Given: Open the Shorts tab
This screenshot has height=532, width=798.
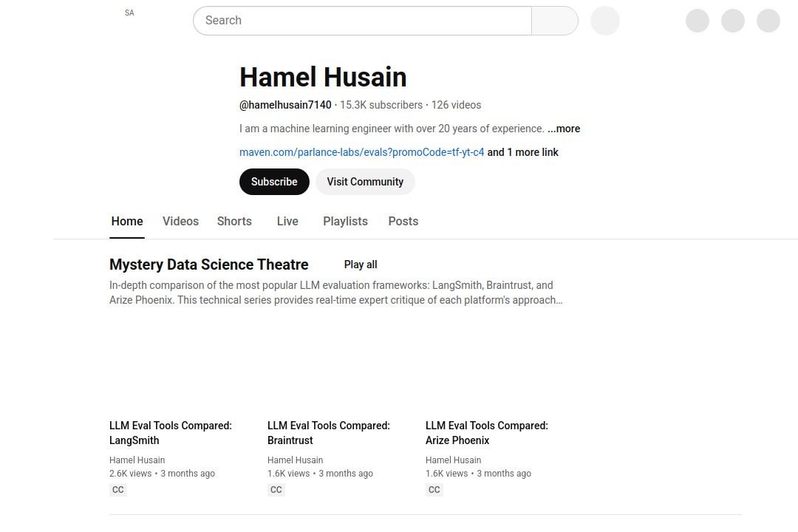Looking at the screenshot, I should [234, 221].
